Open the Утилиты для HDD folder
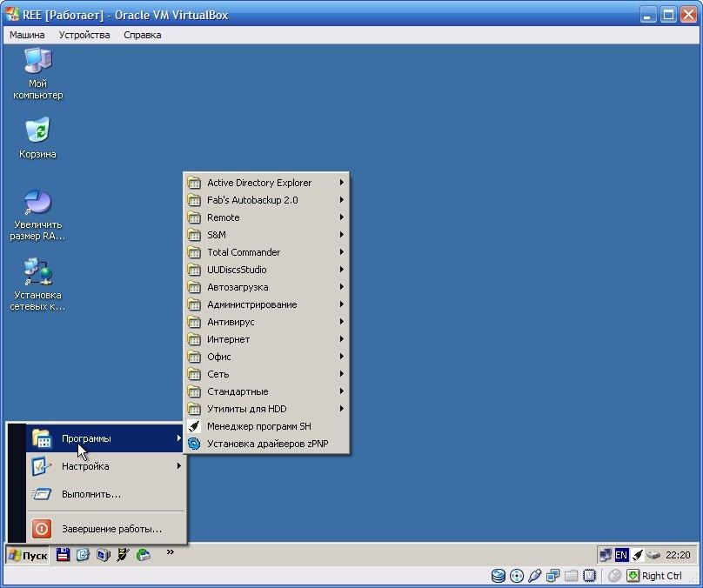703x588 pixels. coord(266,409)
